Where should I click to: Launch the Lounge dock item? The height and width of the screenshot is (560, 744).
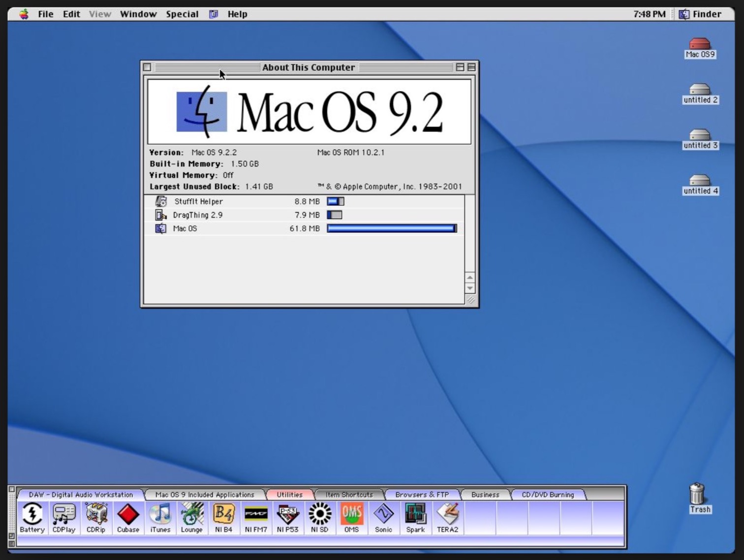(192, 518)
